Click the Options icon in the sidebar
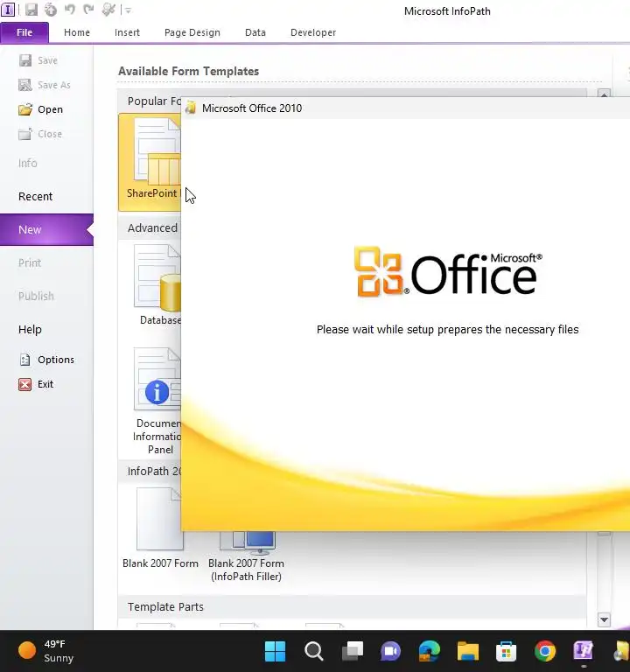Viewport: 630px width, 672px height. pyautogui.click(x=24, y=360)
